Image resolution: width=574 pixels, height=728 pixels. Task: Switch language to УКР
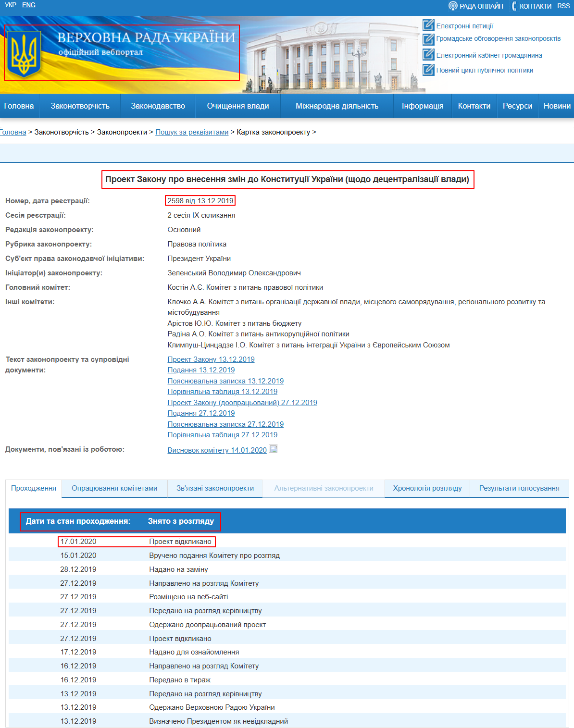[x=10, y=5]
